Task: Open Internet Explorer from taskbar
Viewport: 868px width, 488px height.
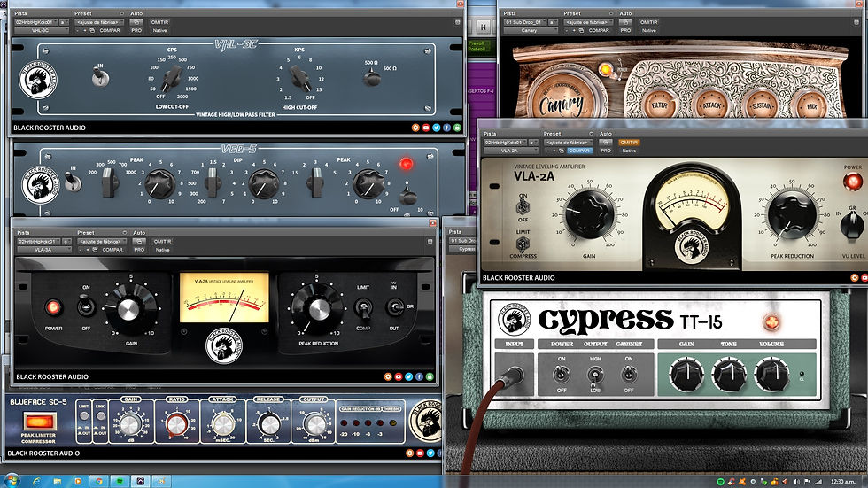Action: 36,482
